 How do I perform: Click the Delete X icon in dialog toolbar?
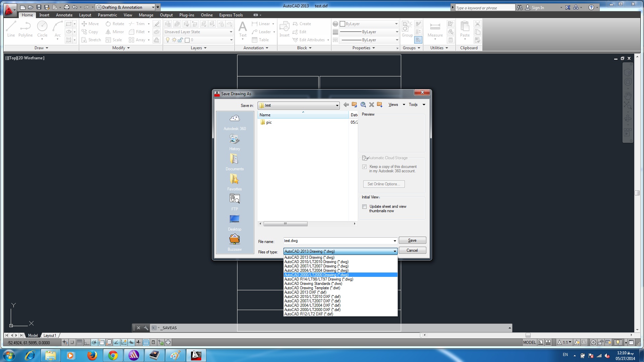tap(371, 105)
